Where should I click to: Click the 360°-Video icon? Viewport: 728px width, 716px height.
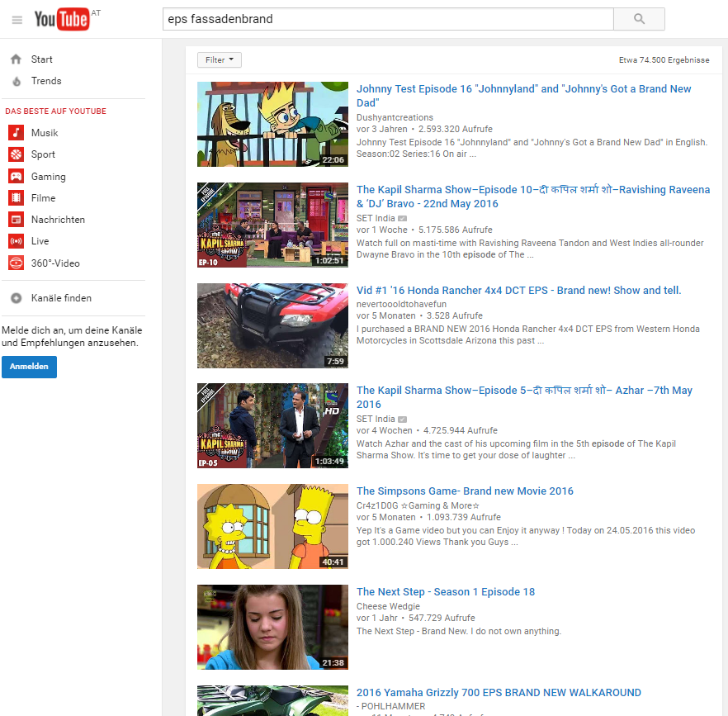point(16,263)
